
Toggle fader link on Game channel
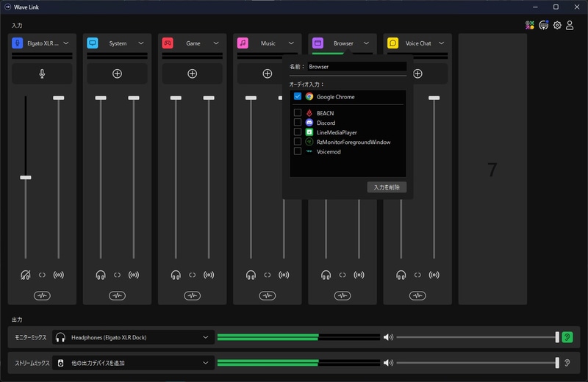coord(192,275)
